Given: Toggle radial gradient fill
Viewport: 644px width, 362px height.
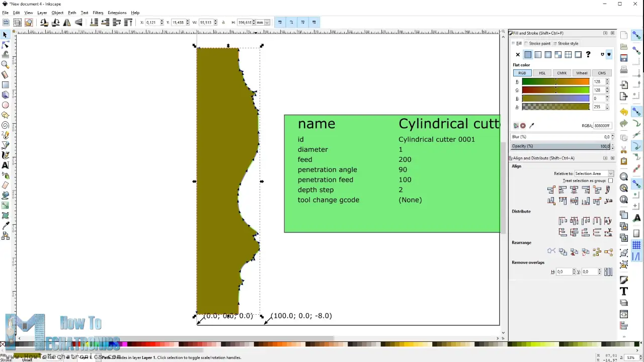Looking at the screenshot, I should pyautogui.click(x=548, y=54).
